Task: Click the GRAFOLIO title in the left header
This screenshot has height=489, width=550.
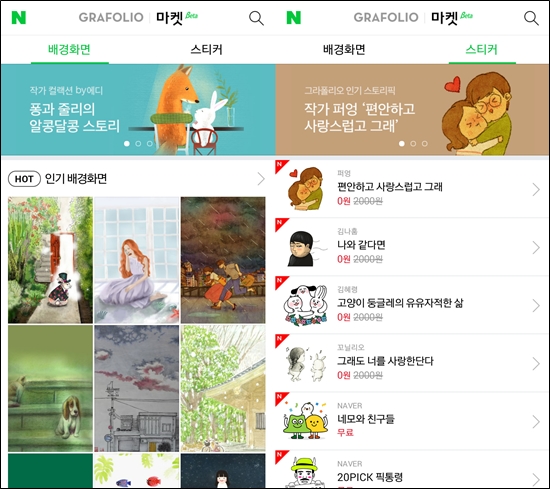Action: (x=111, y=17)
